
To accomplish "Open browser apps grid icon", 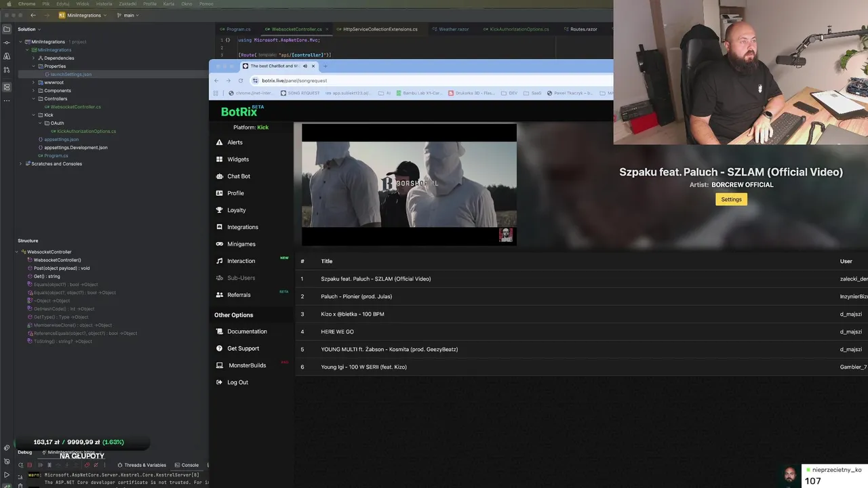I will pos(216,93).
